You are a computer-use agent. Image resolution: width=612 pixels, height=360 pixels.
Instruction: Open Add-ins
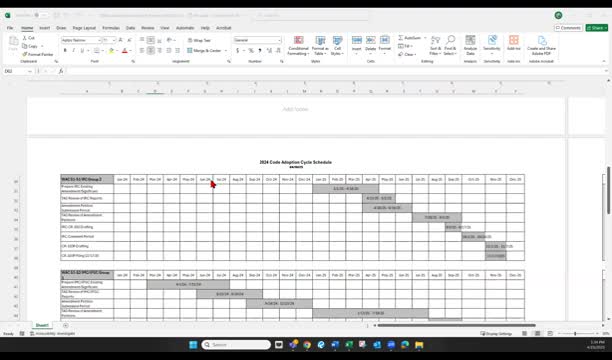pos(514,43)
